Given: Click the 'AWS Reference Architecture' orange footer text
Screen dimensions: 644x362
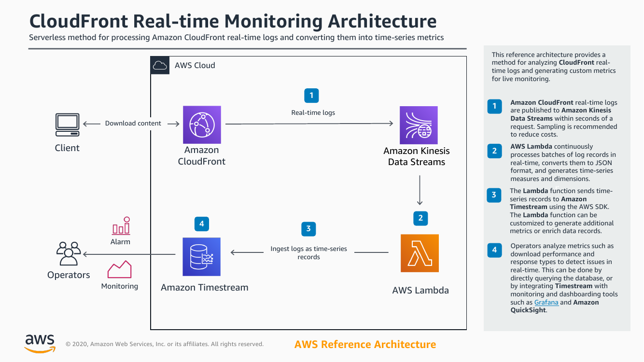Looking at the screenshot, I should click(x=365, y=345).
